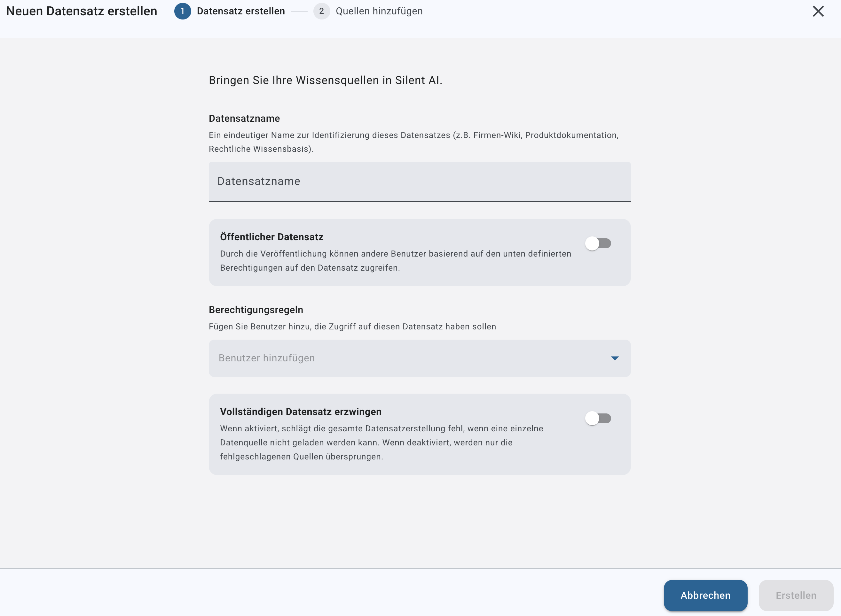841x616 pixels.
Task: Close the new dataset dialog with X
Action: coord(818,11)
